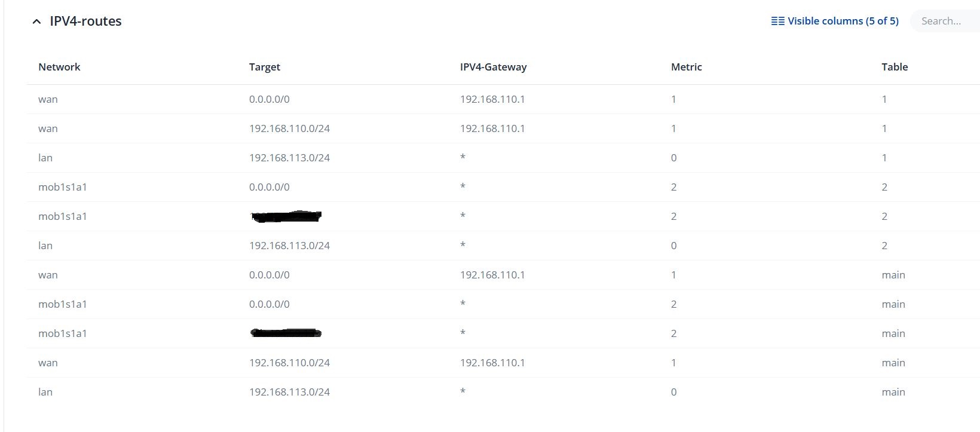Screen dimensions: 980x432
Task: Click the asterisk gateway in the last row
Action: (463, 391)
